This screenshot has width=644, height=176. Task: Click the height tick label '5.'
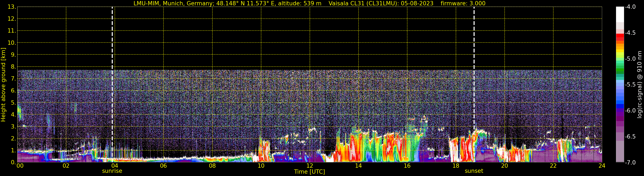[x=13, y=103]
